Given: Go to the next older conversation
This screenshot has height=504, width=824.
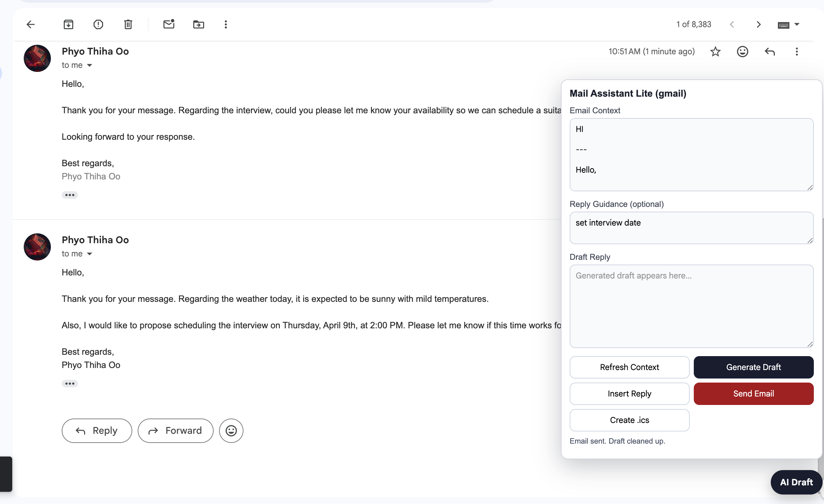Looking at the screenshot, I should pos(759,24).
